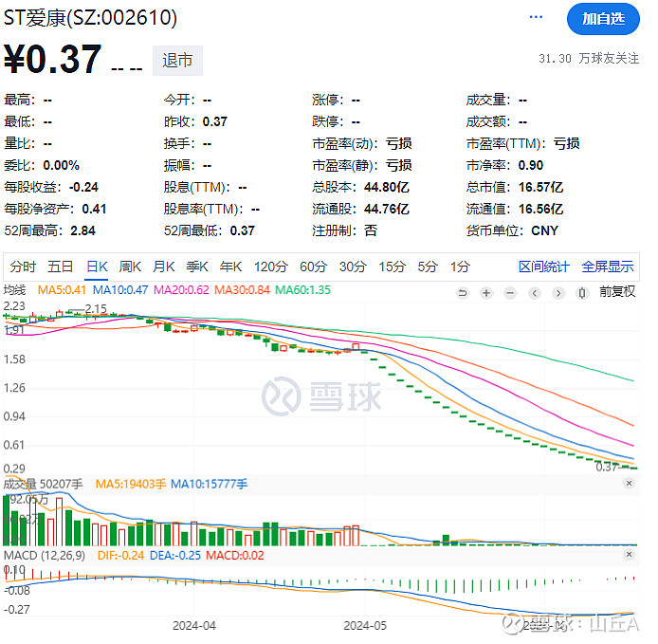Close the MACD indicator panel
658x644 pixels.
point(629,555)
